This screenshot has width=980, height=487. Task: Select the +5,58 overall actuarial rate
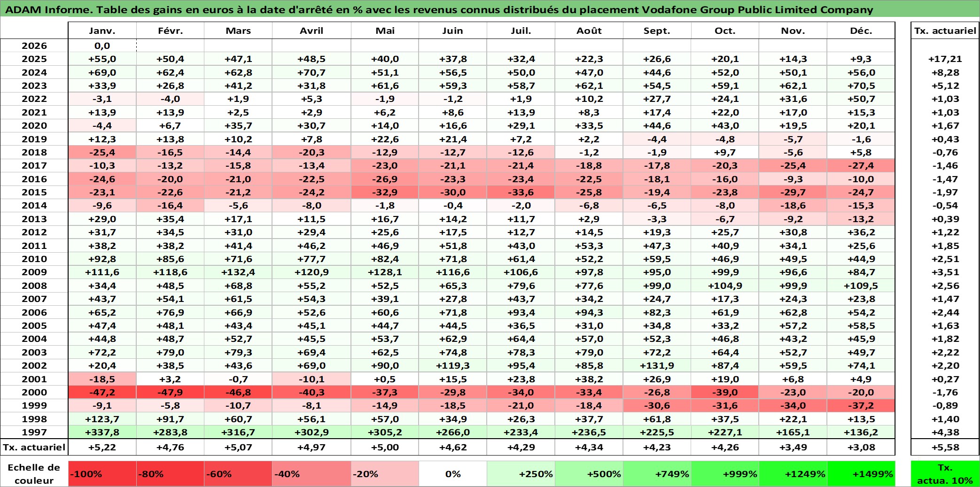tap(945, 447)
